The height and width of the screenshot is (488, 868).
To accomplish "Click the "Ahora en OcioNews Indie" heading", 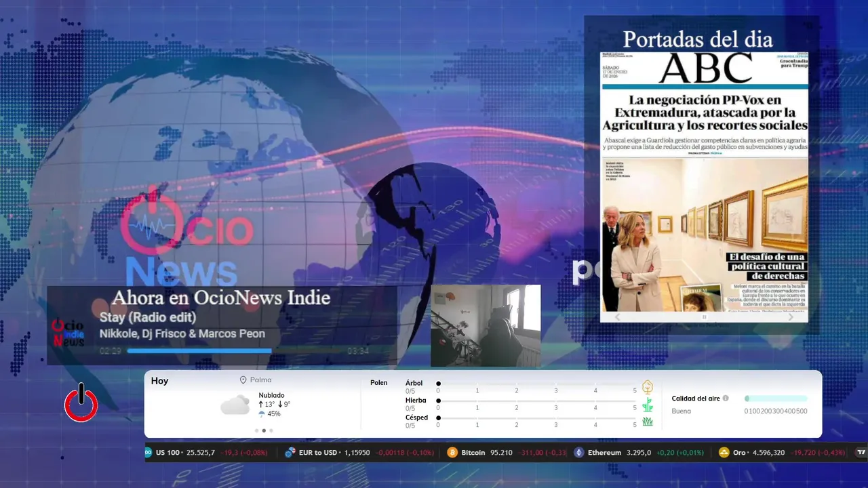I will [221, 298].
